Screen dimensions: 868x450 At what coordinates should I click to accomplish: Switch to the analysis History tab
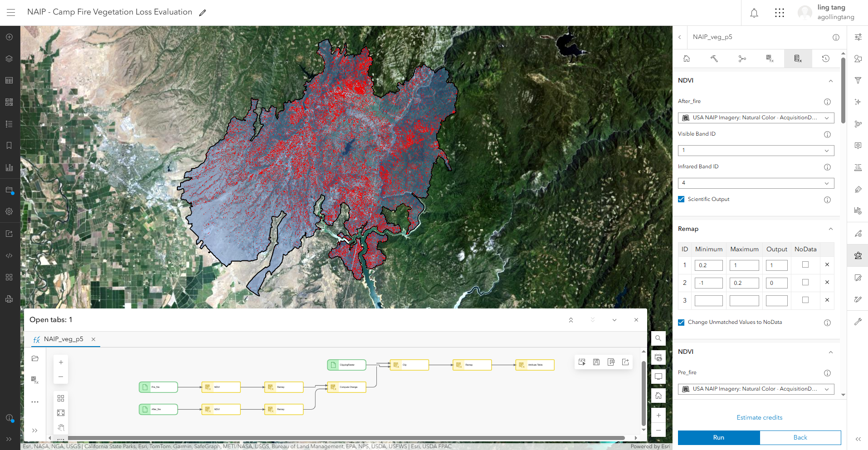coord(826,59)
